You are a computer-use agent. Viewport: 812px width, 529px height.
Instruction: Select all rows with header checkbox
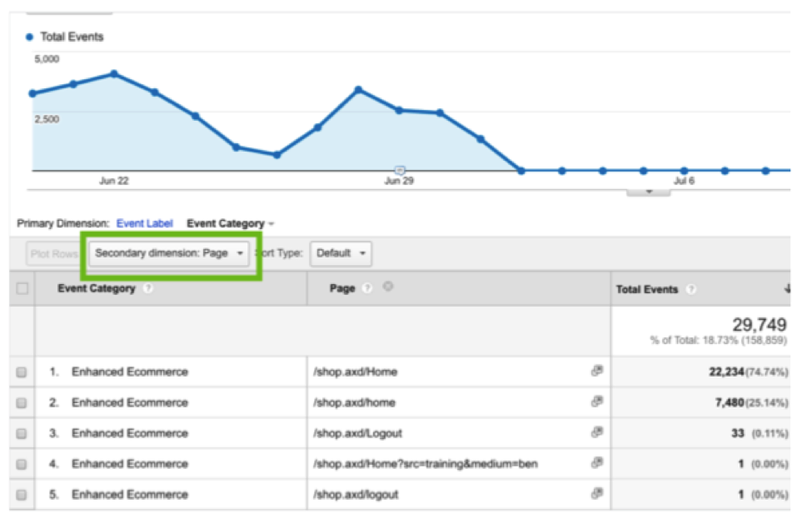22,289
